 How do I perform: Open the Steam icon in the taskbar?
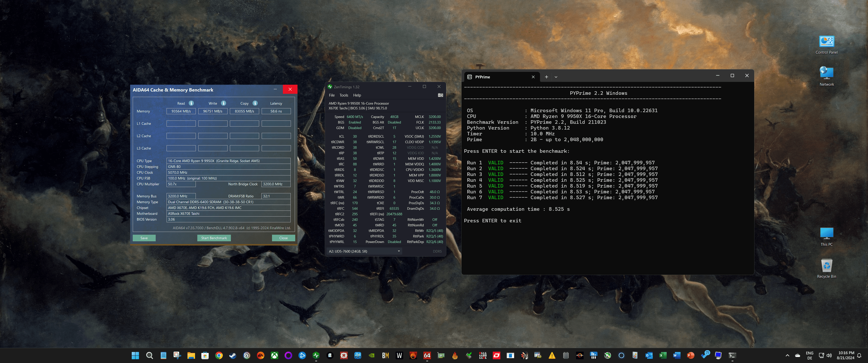point(233,355)
